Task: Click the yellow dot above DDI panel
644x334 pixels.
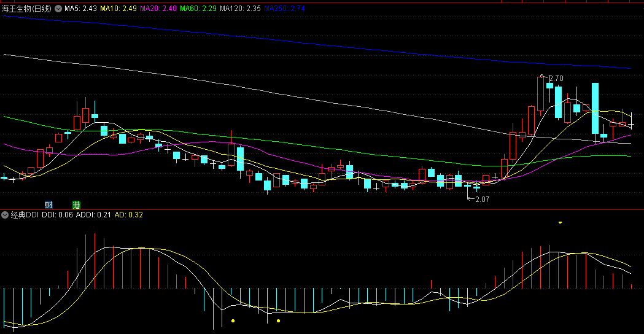Action: (x=561, y=222)
